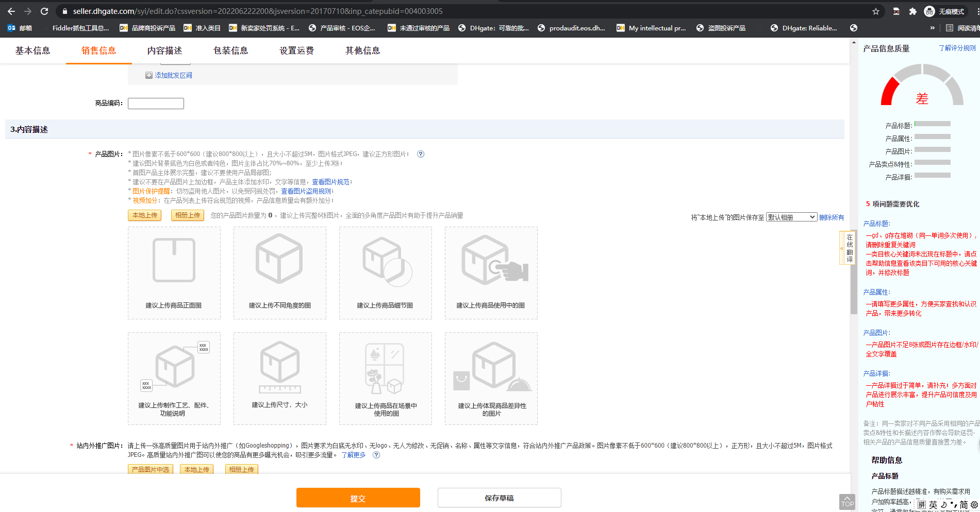Screen dimensions: 980x512
Task: Click the bookmark star icon in address bar
Action: (x=875, y=11)
